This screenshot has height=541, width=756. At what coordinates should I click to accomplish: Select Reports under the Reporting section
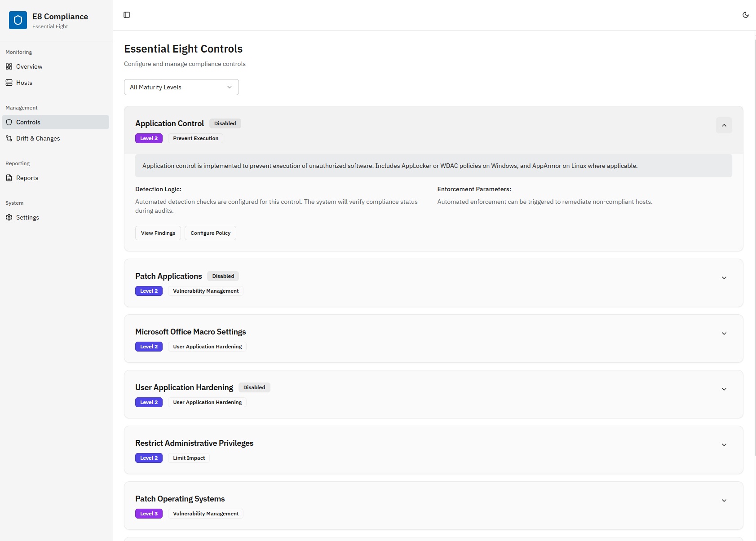[x=27, y=178]
